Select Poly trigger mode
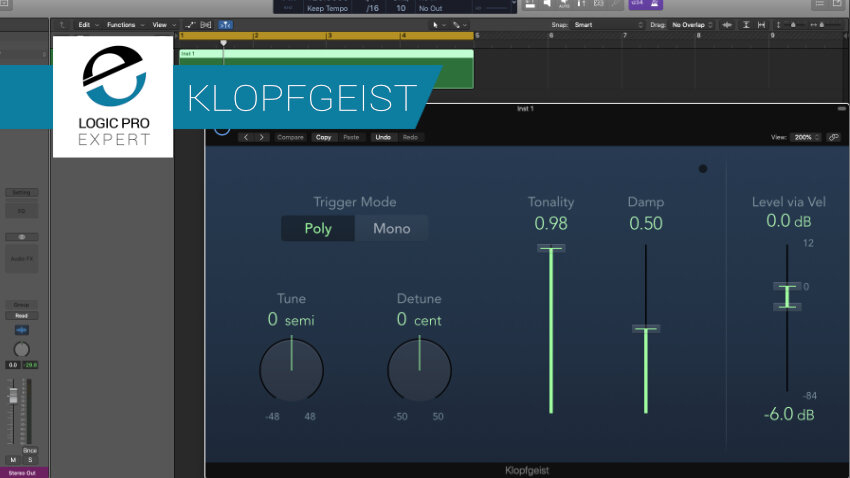The image size is (850, 478). [x=318, y=228]
